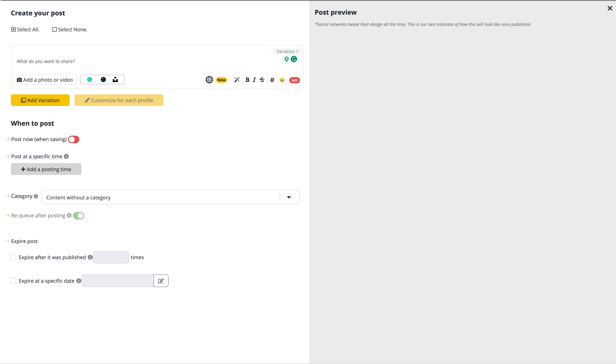Show info for Expire after it was published
The width and height of the screenshot is (616, 364).
point(90,257)
